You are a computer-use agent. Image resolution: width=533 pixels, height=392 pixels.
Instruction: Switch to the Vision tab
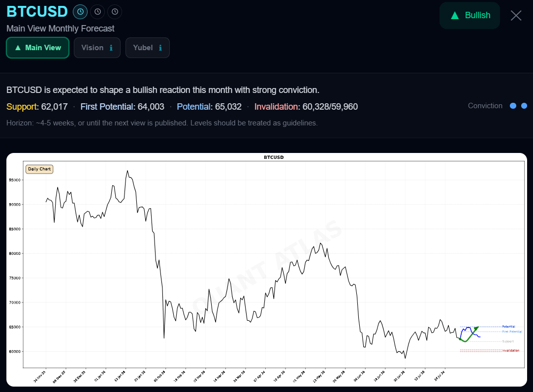pyautogui.click(x=97, y=48)
